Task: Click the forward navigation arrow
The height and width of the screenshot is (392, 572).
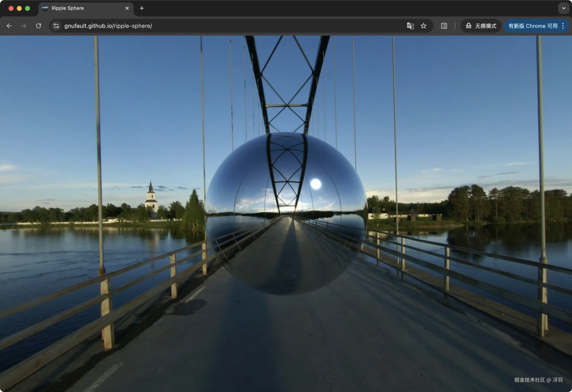Action: point(24,26)
